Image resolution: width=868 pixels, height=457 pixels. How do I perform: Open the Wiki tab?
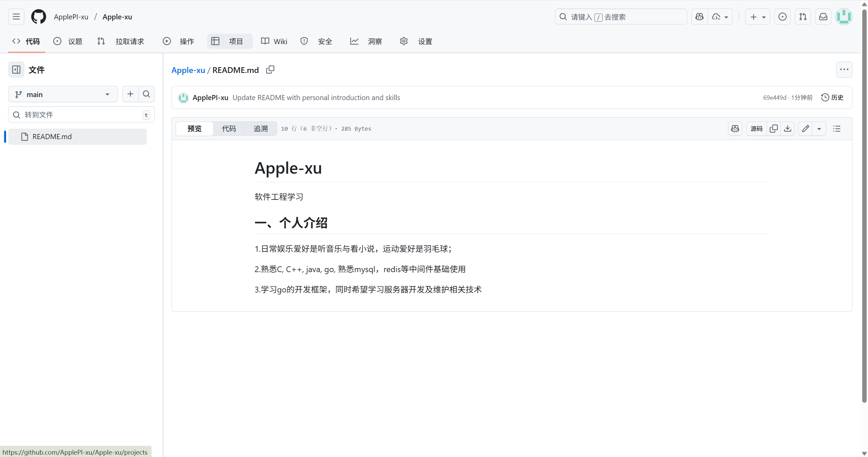click(274, 41)
